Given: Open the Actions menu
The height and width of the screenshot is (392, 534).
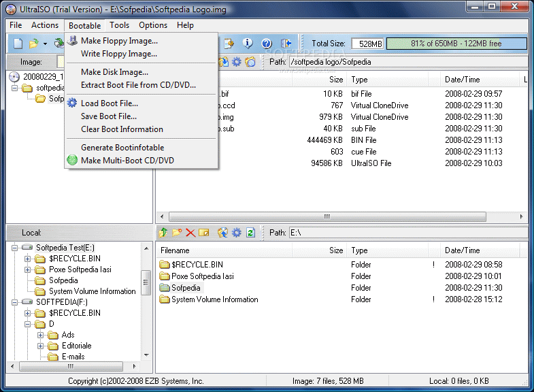Looking at the screenshot, I should [x=45, y=25].
